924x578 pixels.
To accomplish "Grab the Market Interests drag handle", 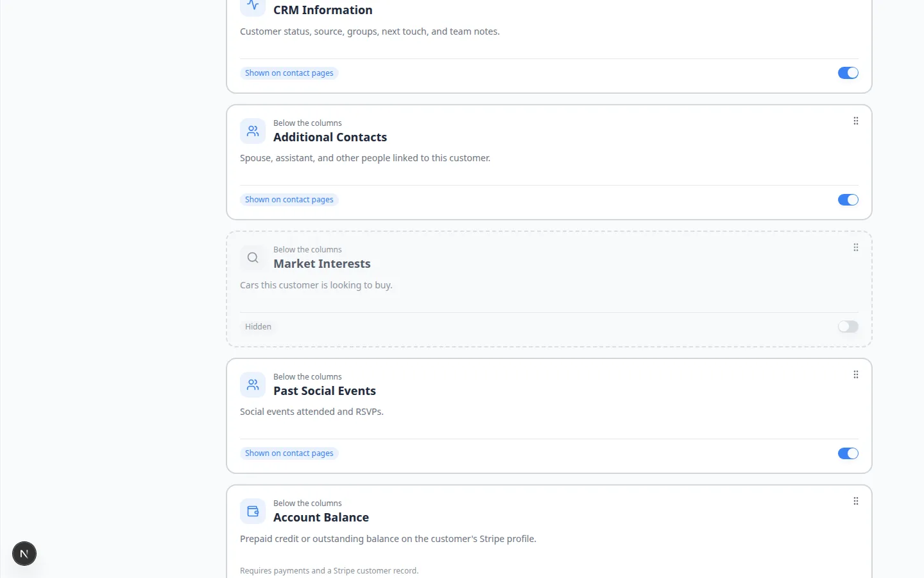I will 856,247.
